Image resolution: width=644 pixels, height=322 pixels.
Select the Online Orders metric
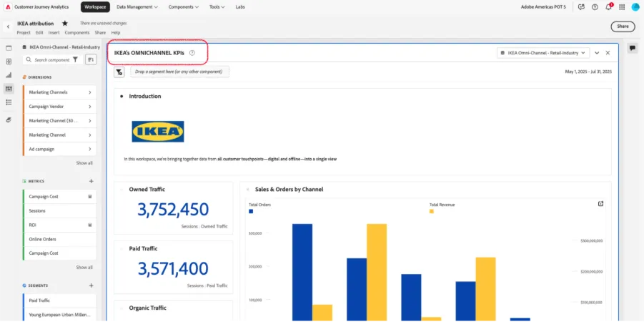point(60,239)
